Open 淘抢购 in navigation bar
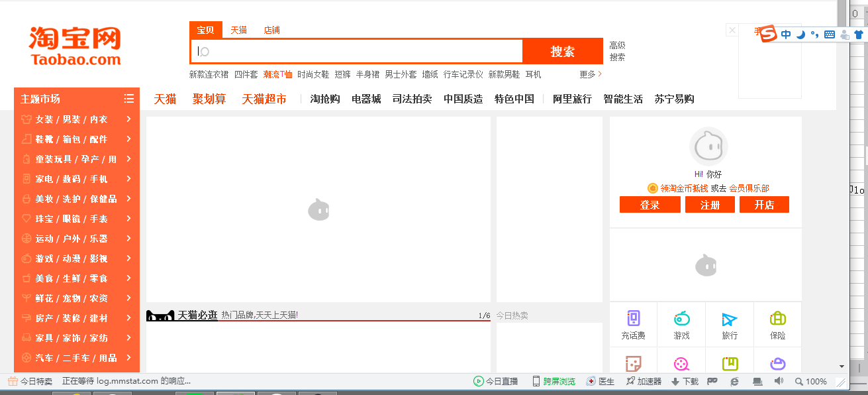This screenshot has width=868, height=395. tap(325, 99)
